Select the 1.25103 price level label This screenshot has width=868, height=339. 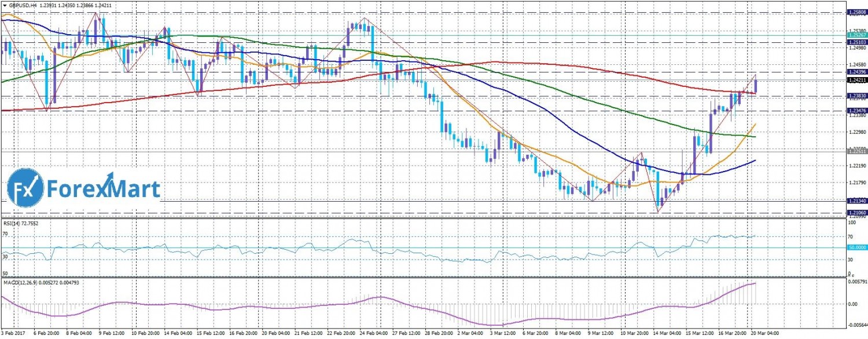coord(856,42)
